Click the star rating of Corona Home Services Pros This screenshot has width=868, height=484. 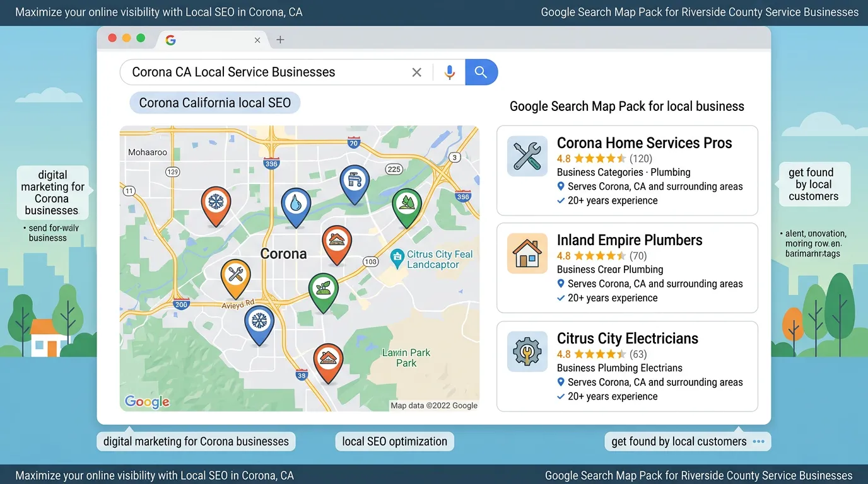pyautogui.click(x=600, y=159)
